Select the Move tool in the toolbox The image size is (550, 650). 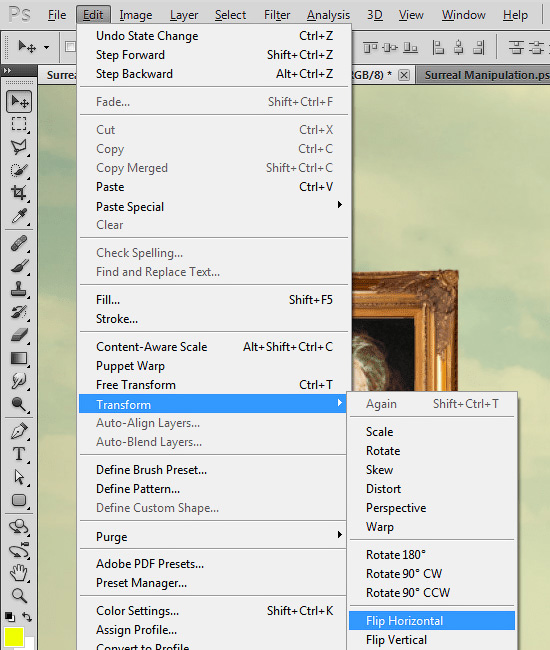pyautogui.click(x=19, y=102)
